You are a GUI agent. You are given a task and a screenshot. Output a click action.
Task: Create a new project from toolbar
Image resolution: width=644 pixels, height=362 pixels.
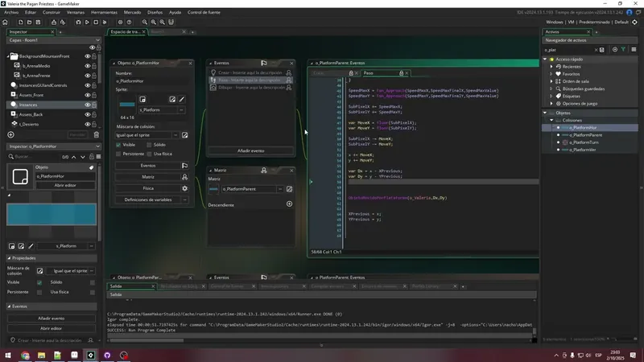coord(20,23)
